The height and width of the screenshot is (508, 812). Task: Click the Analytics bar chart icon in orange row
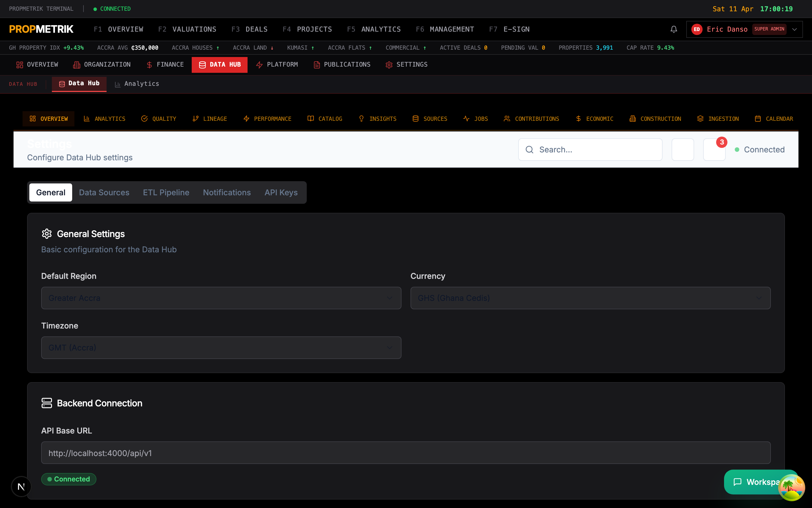point(87,119)
